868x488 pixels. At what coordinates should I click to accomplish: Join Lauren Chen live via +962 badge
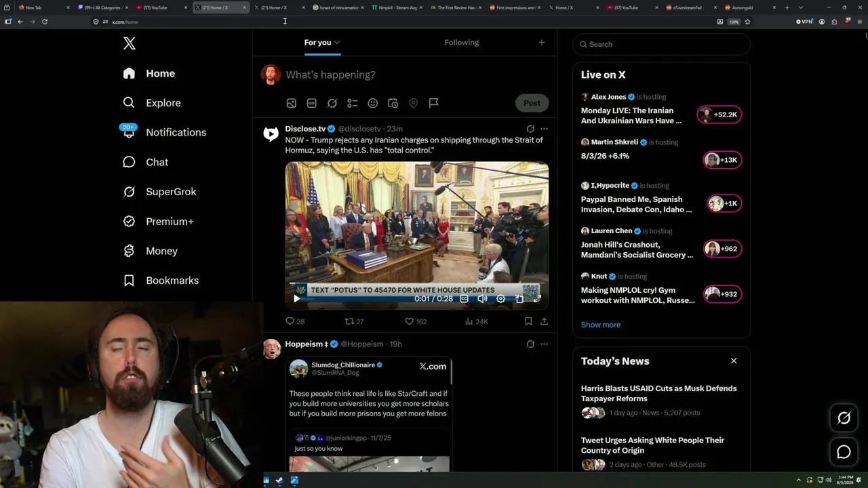click(x=722, y=249)
